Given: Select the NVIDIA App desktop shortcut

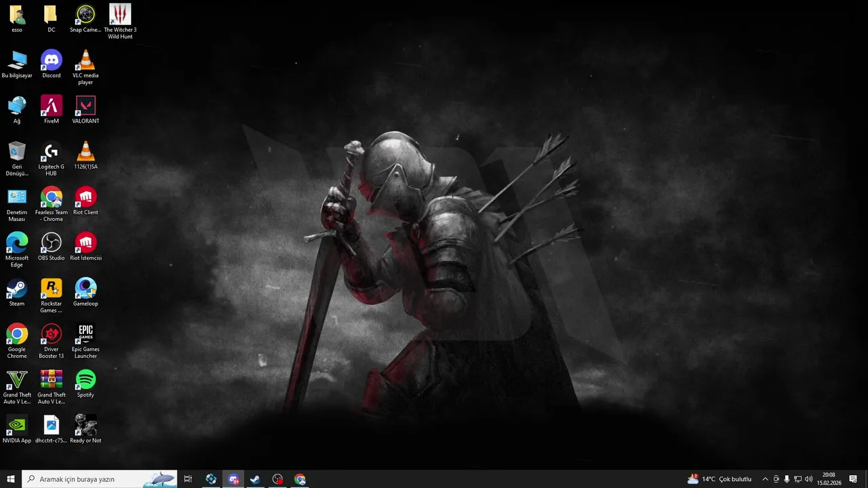Looking at the screenshot, I should click(x=17, y=428).
